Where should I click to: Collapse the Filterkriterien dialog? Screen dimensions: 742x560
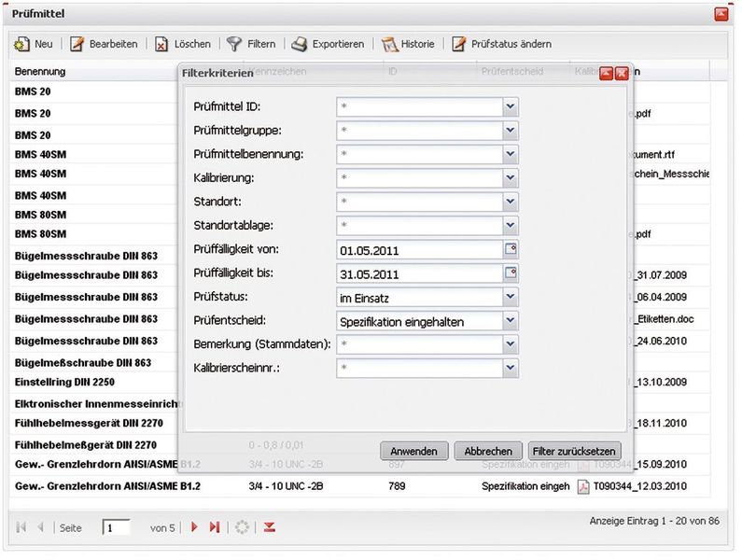606,74
